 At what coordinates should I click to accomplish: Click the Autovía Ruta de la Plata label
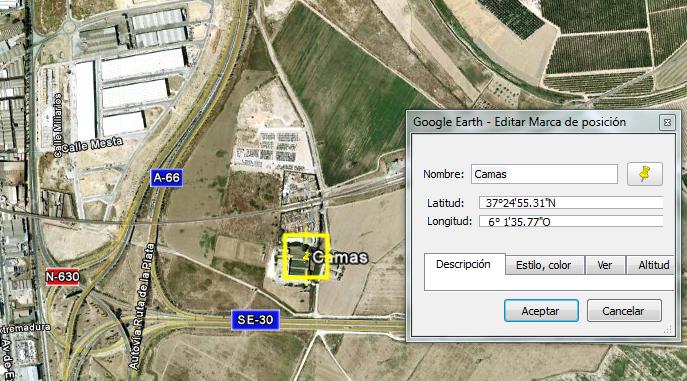tap(142, 306)
